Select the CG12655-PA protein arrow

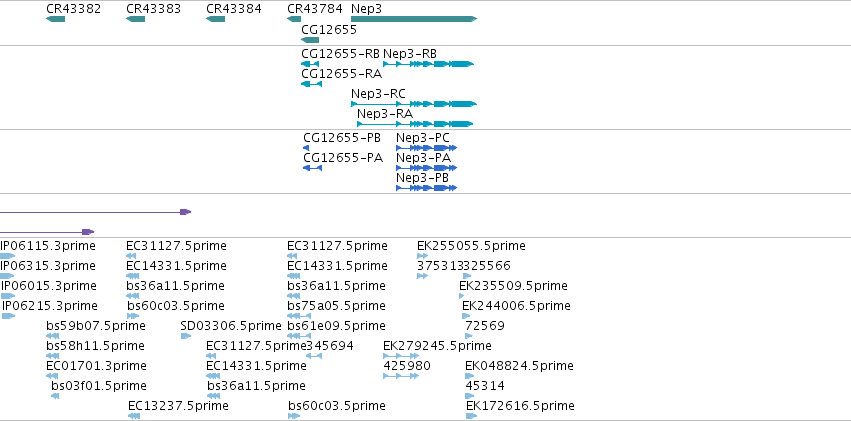click(x=313, y=168)
